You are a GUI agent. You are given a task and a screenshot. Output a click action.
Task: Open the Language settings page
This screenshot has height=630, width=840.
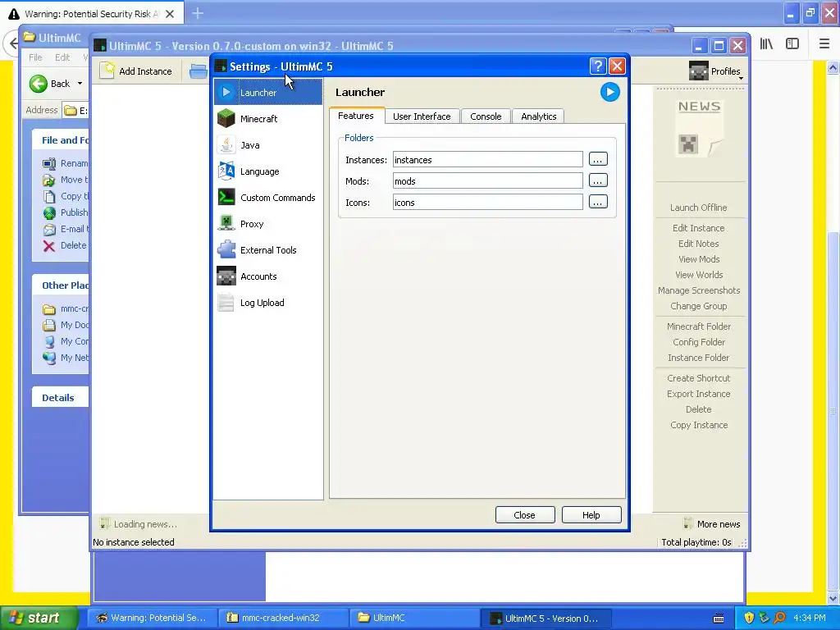[268, 171]
